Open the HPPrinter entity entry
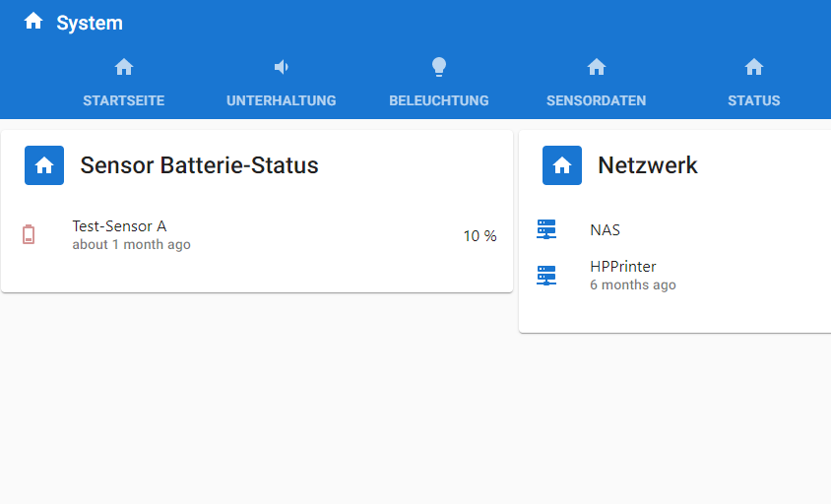This screenshot has height=504, width=831. pos(623,267)
